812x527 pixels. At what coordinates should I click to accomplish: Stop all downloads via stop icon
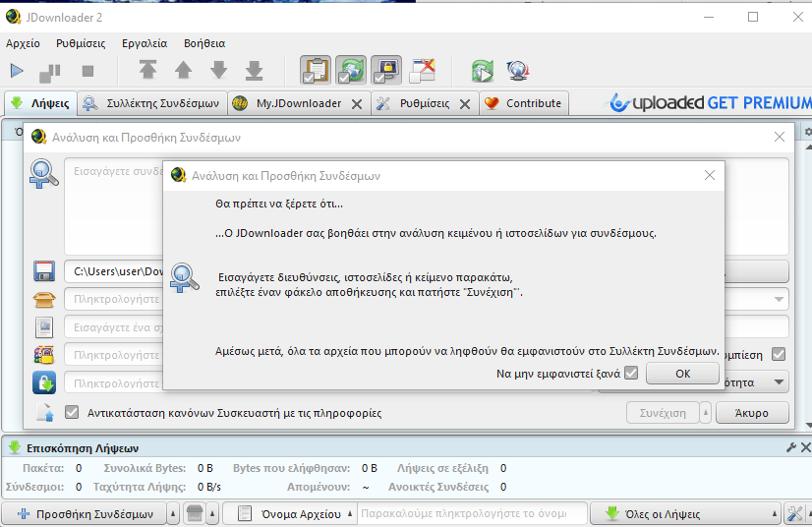coord(87,71)
